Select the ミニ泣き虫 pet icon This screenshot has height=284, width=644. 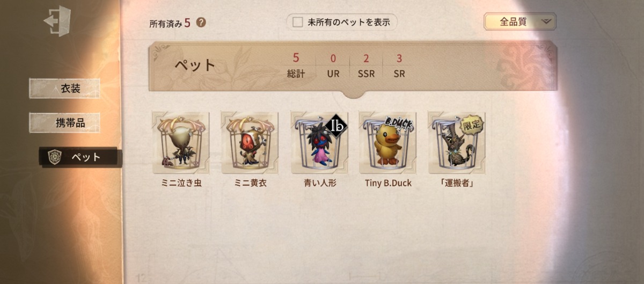pyautogui.click(x=180, y=143)
